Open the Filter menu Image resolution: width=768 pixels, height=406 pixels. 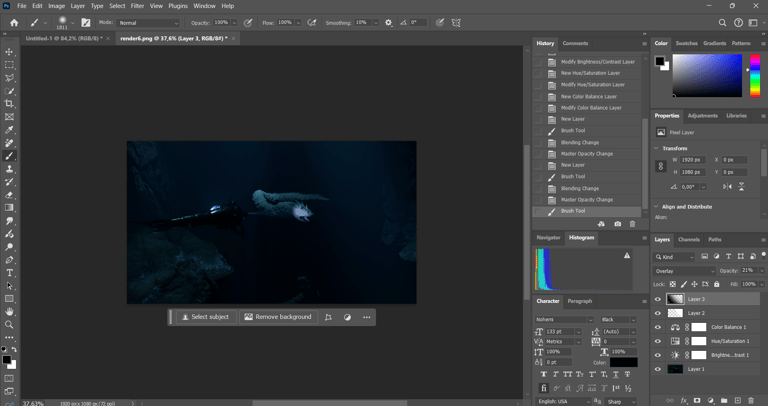(x=137, y=6)
